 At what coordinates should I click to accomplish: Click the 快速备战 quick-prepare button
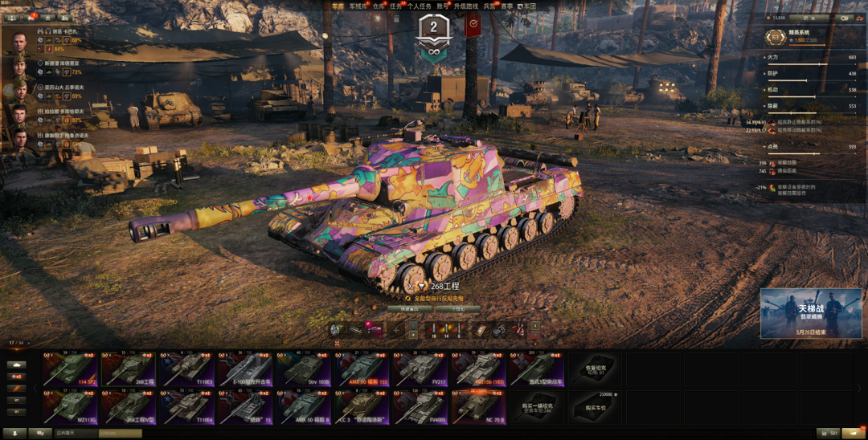pos(410,309)
